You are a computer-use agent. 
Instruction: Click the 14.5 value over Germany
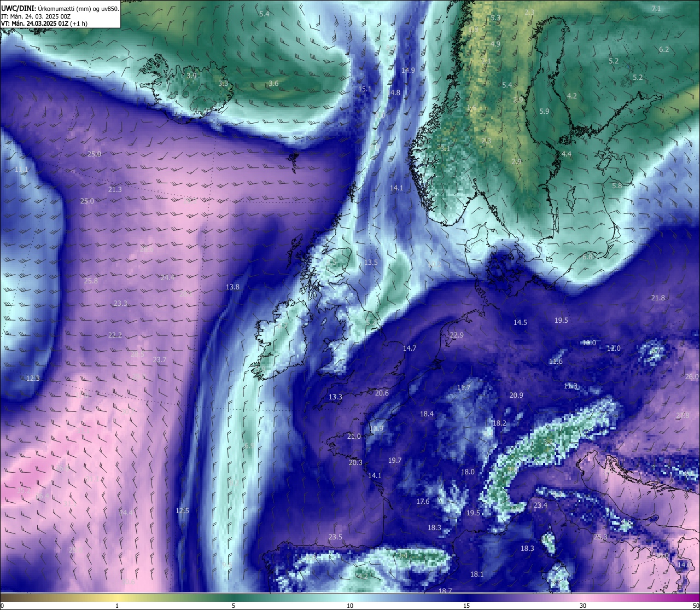(x=520, y=322)
